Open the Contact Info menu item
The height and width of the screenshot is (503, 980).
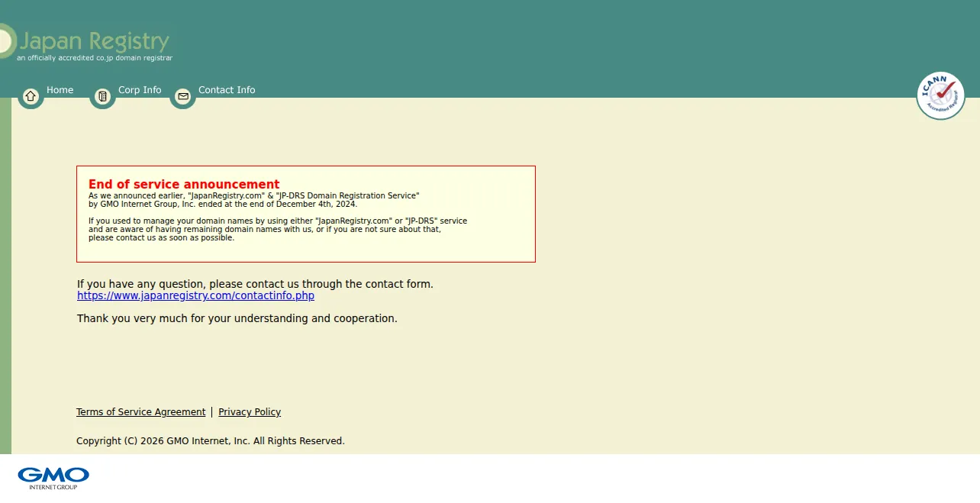coord(227,90)
